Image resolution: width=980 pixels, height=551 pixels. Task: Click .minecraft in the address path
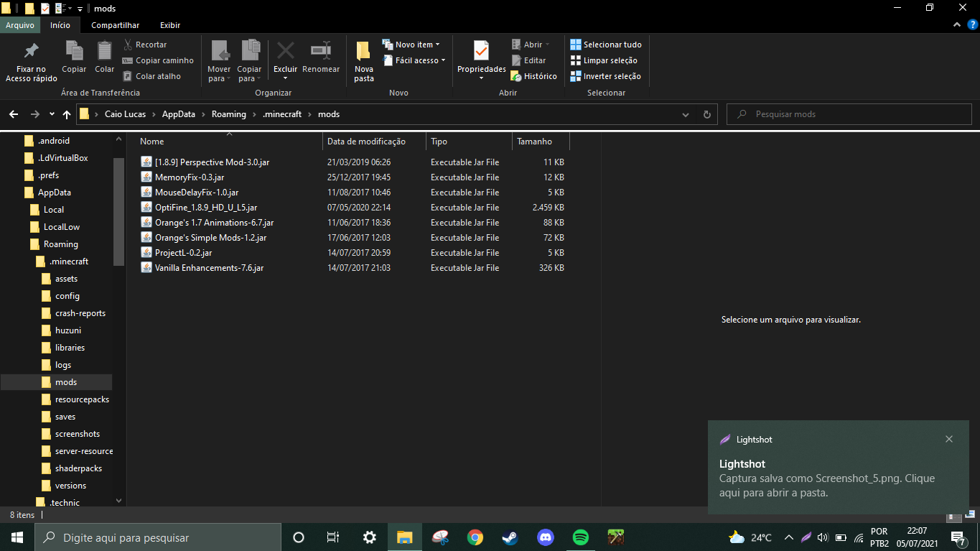[282, 114]
